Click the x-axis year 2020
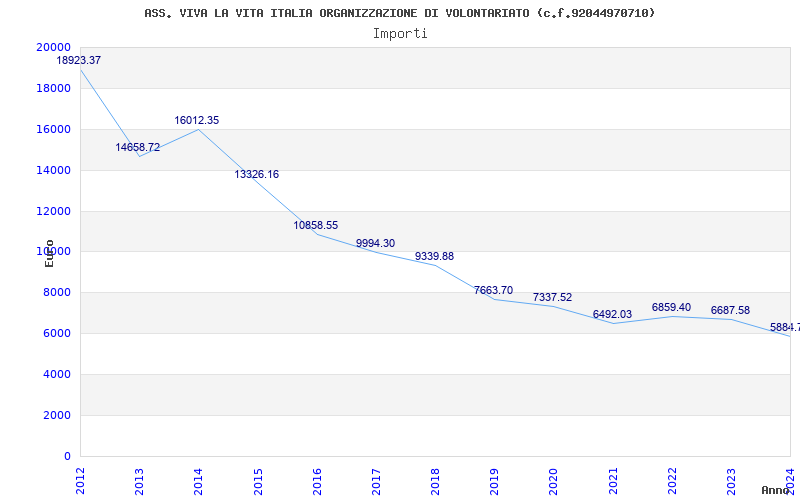This screenshot has height=500, width=800. [554, 481]
